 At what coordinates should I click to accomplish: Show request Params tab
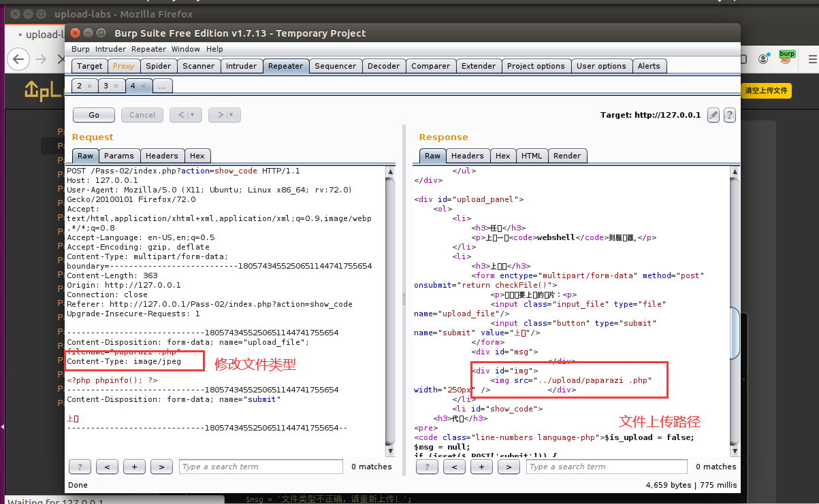tap(119, 156)
